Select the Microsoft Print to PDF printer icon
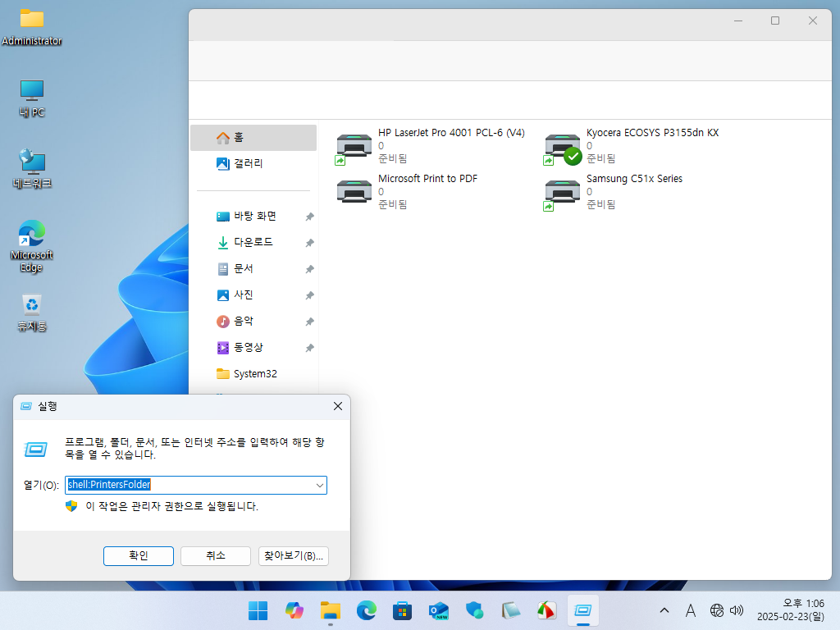The image size is (840, 630). point(354,192)
